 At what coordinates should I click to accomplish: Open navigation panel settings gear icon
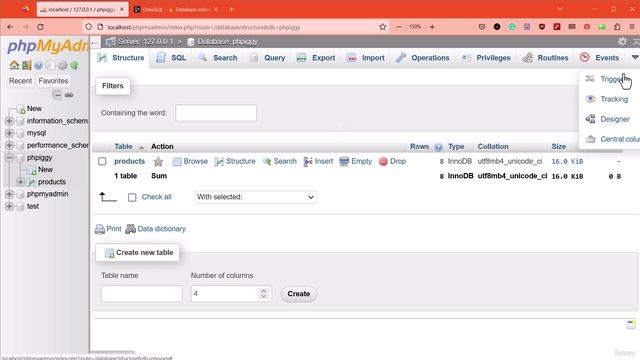(x=62, y=65)
